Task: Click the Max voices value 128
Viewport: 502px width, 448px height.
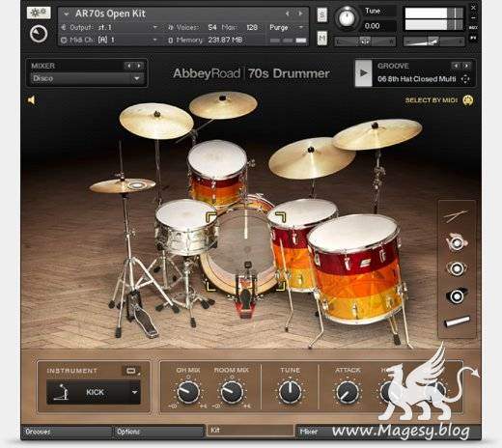Action: click(x=252, y=27)
